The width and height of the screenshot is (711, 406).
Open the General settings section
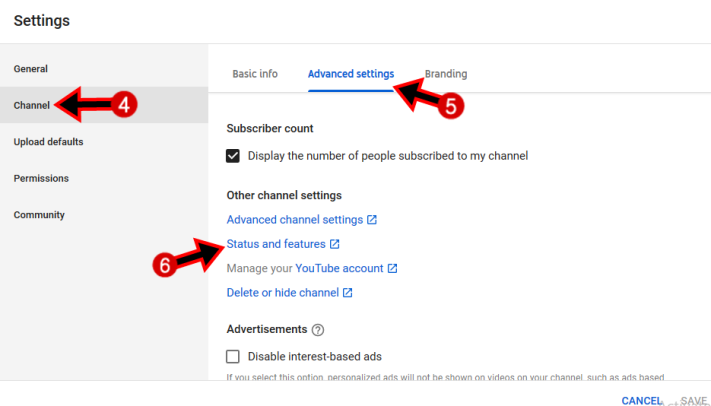pos(30,69)
